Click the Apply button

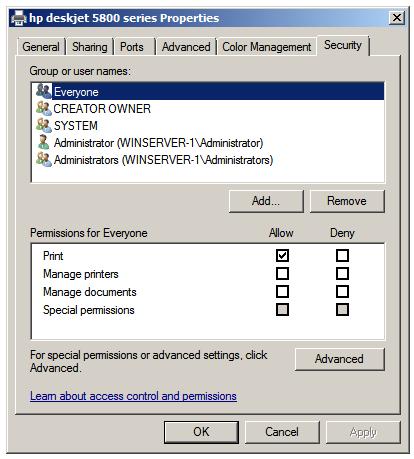point(363,432)
